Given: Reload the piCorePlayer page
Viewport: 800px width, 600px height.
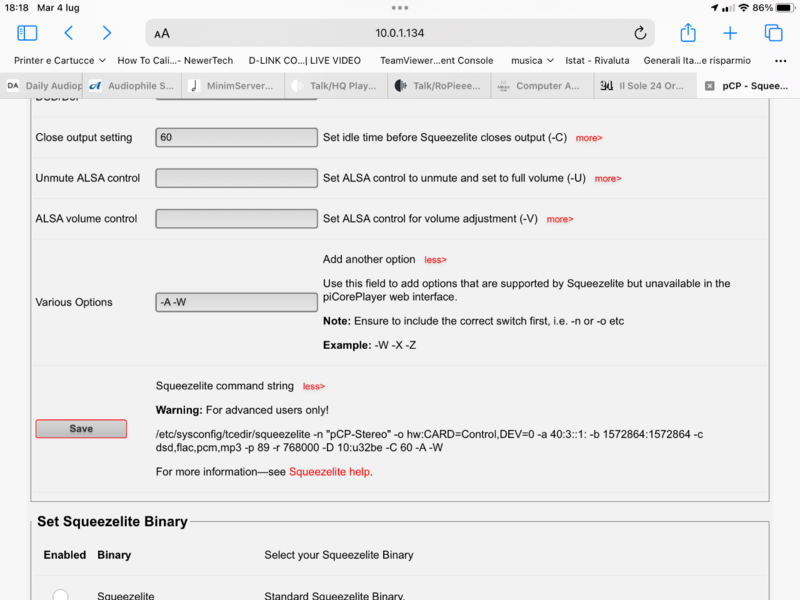Looking at the screenshot, I should click(x=640, y=33).
